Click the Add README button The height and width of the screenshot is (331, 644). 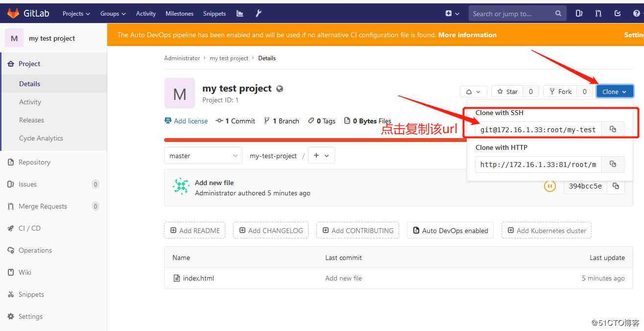pyautogui.click(x=195, y=230)
